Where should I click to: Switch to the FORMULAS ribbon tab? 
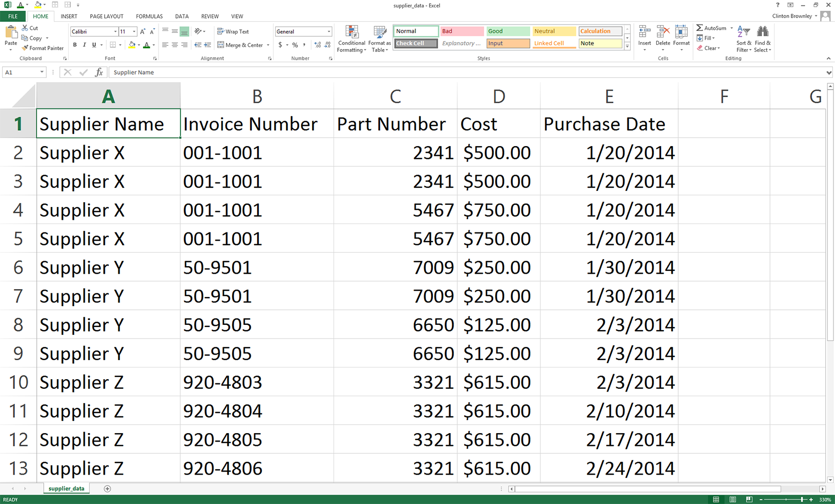149,16
